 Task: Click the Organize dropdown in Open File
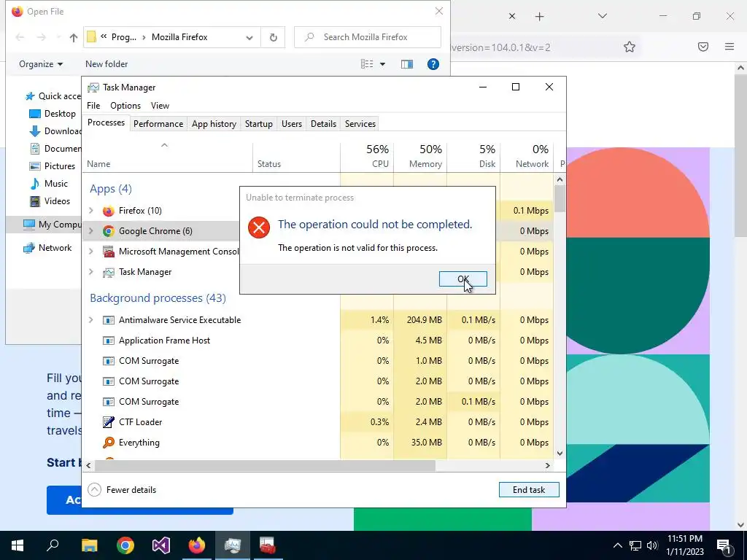click(x=41, y=64)
